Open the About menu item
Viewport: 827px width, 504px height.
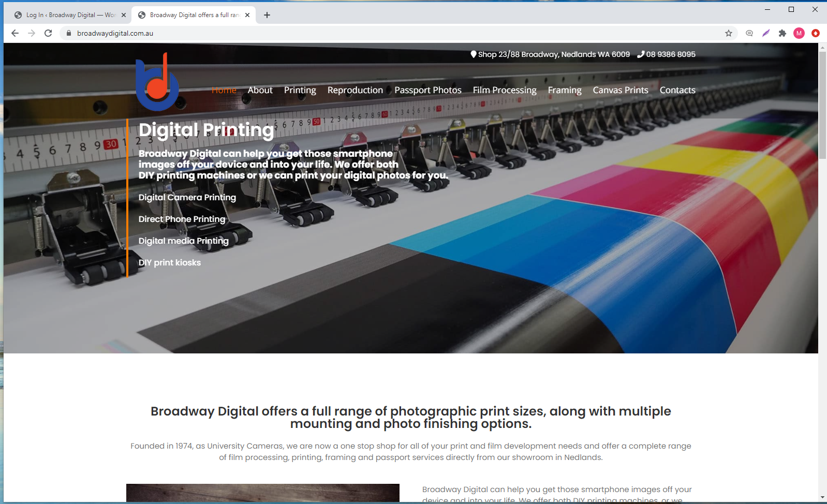point(260,90)
